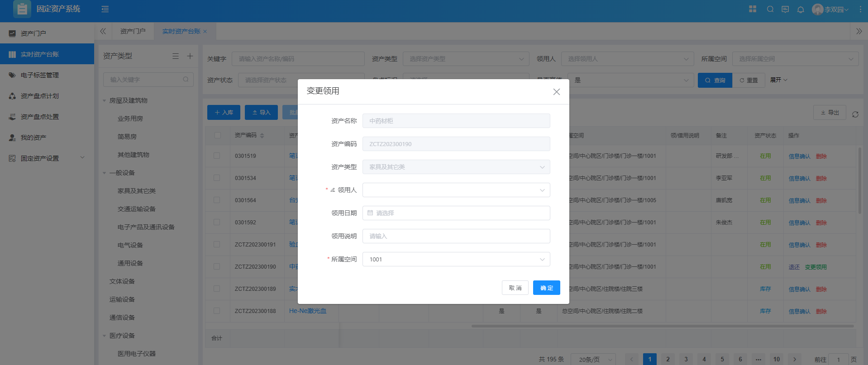Viewport: 868px width, 365px height.
Task: Click the refresh icon beside 导出 button
Action: (x=855, y=114)
